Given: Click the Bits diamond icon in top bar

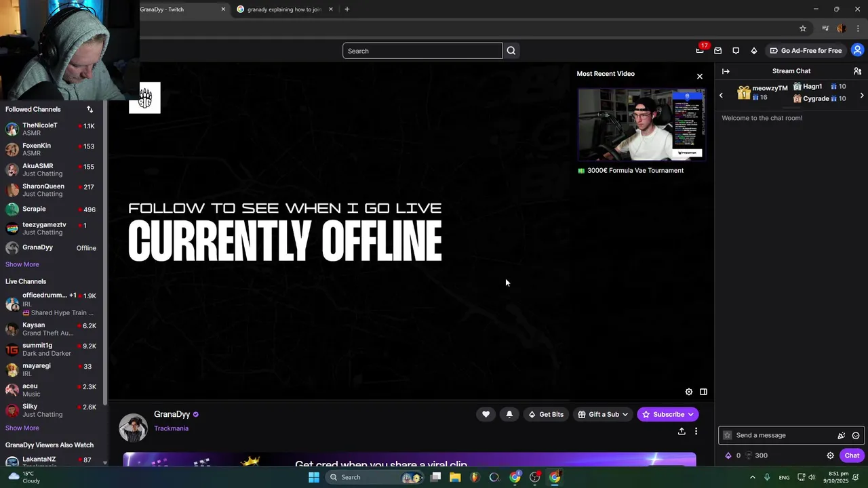Looking at the screenshot, I should point(753,50).
